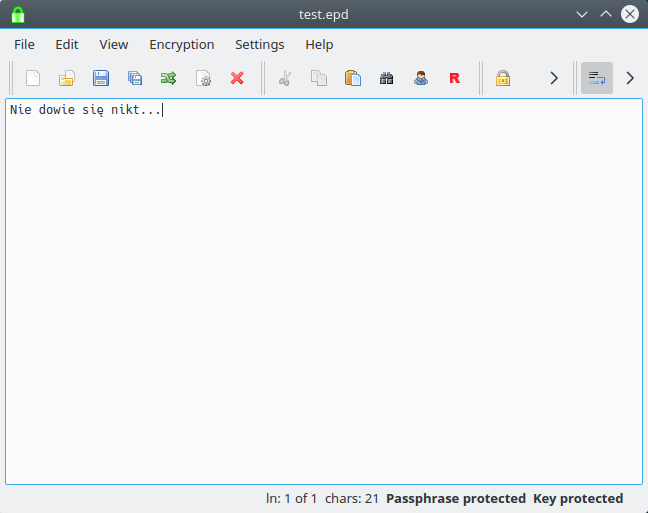This screenshot has height=513, width=648.
Task: Open the Settings menu
Action: pyautogui.click(x=260, y=45)
